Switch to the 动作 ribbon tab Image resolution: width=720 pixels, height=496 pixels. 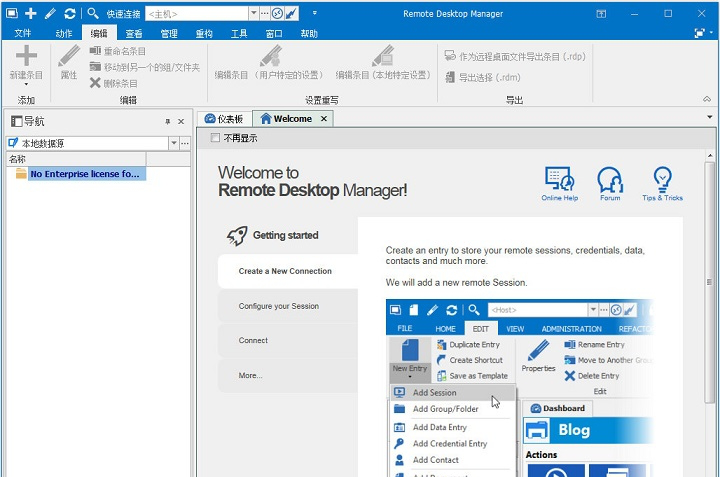[64, 33]
